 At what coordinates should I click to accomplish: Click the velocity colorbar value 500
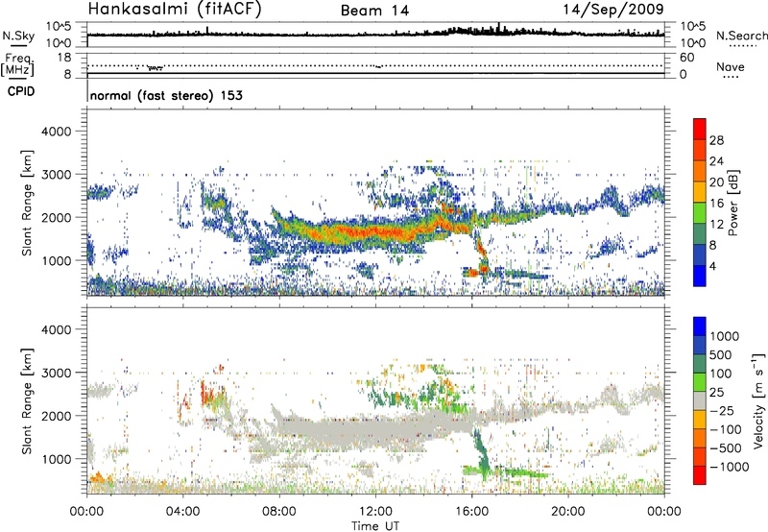(721, 354)
